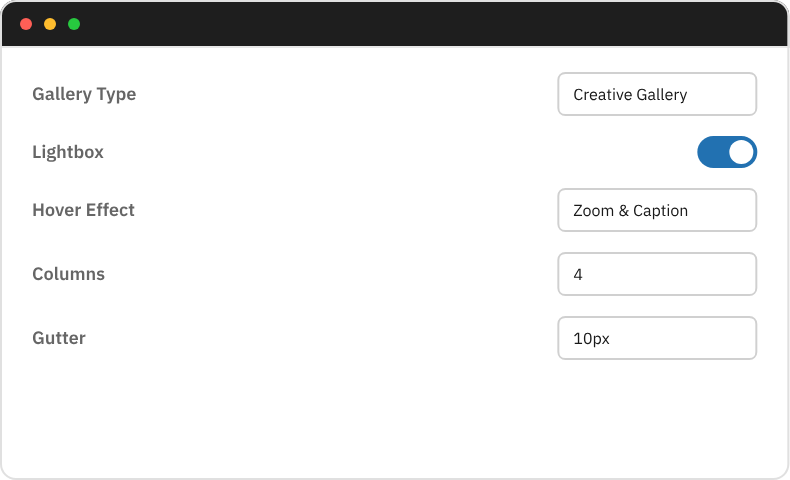Maximize the window using the green button
The image size is (790, 480).
74,24
